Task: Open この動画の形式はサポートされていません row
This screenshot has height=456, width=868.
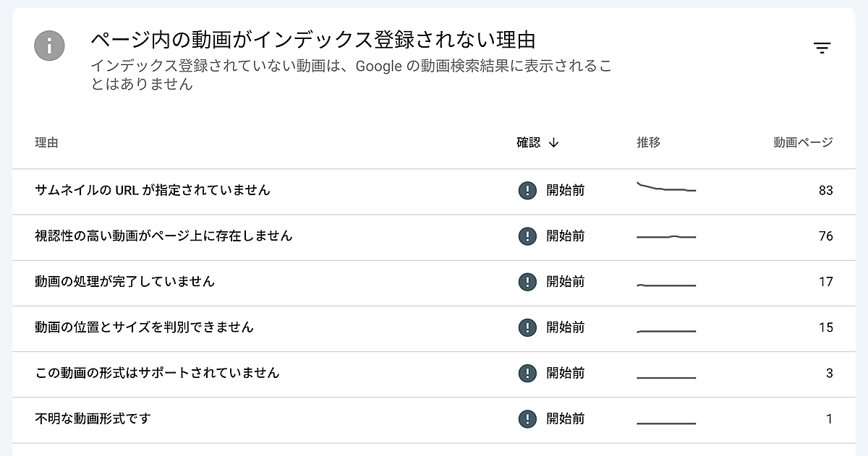Action: coord(157,373)
